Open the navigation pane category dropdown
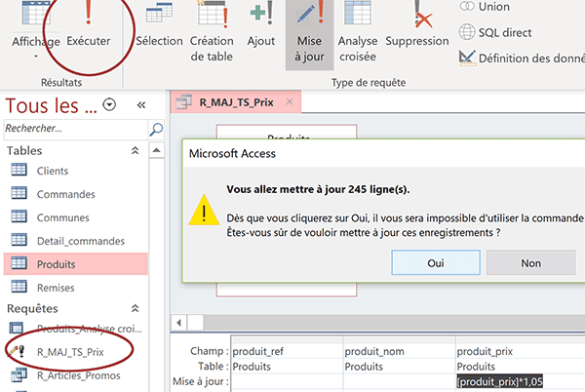Image resolution: width=585 pixels, height=392 pixels. (x=109, y=104)
